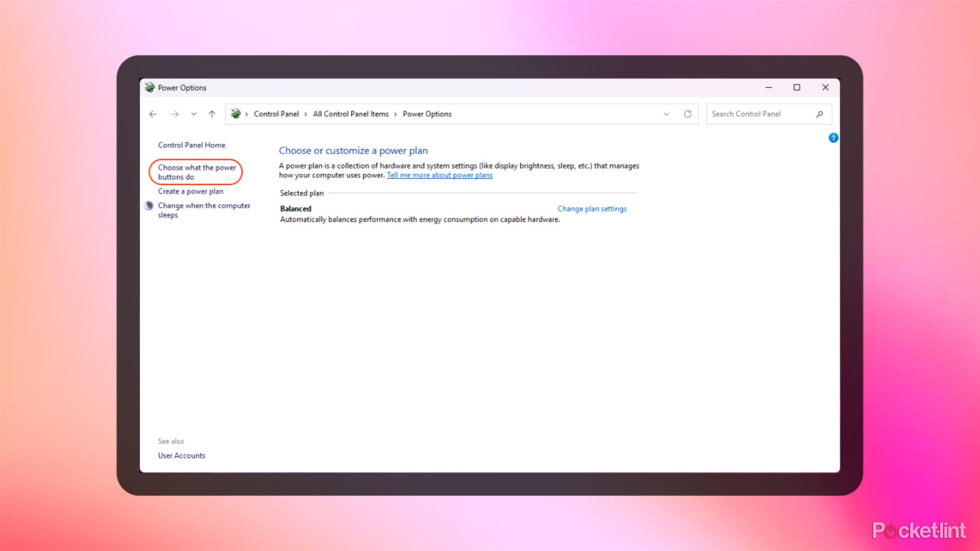Click the Power Options address bar icon

[x=236, y=114]
